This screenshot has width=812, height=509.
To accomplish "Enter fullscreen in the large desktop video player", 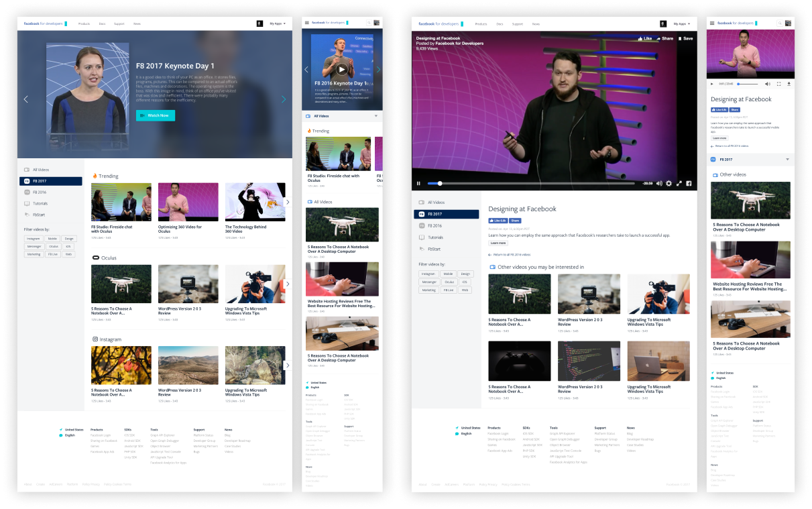I will (x=679, y=183).
